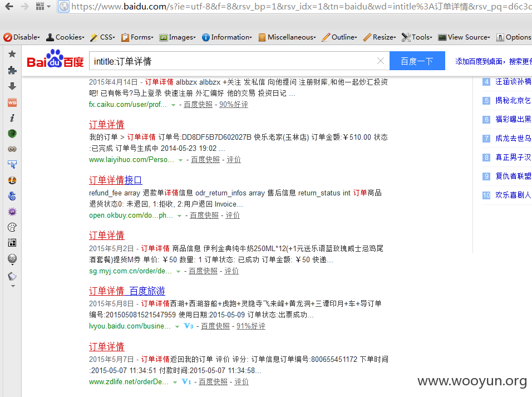Screen dimensions: 532x397
Task: Go back using the browser back arrow
Action: click(x=9, y=7)
